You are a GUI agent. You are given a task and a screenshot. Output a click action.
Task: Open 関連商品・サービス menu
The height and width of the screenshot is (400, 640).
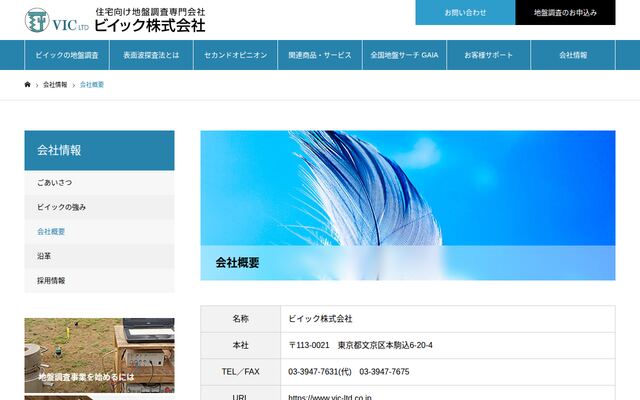pyautogui.click(x=320, y=55)
